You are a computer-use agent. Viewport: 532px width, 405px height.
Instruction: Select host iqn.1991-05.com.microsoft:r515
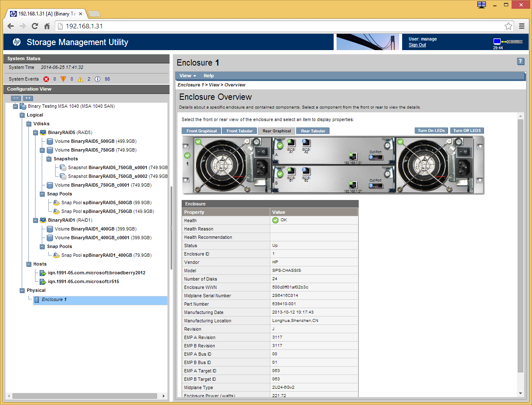coord(84,281)
